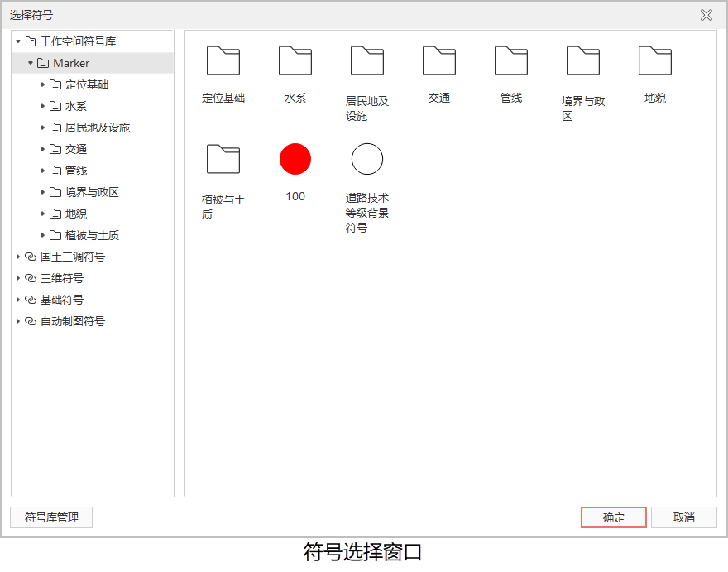Expand the 国土三调符号 library node
This screenshot has height=572, width=728.
18,257
